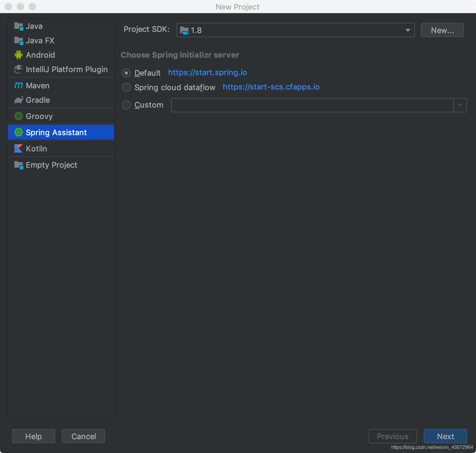Click the green Android robot icon

point(19,55)
